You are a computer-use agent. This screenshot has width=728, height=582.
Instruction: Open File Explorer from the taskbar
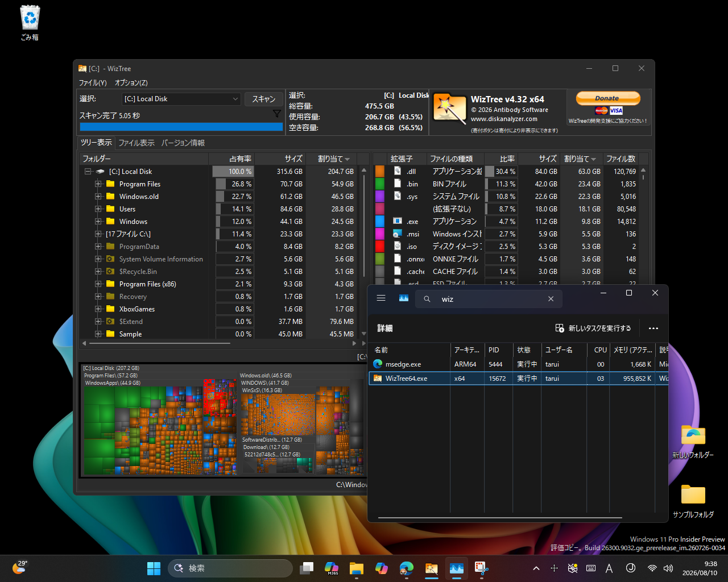click(x=357, y=568)
